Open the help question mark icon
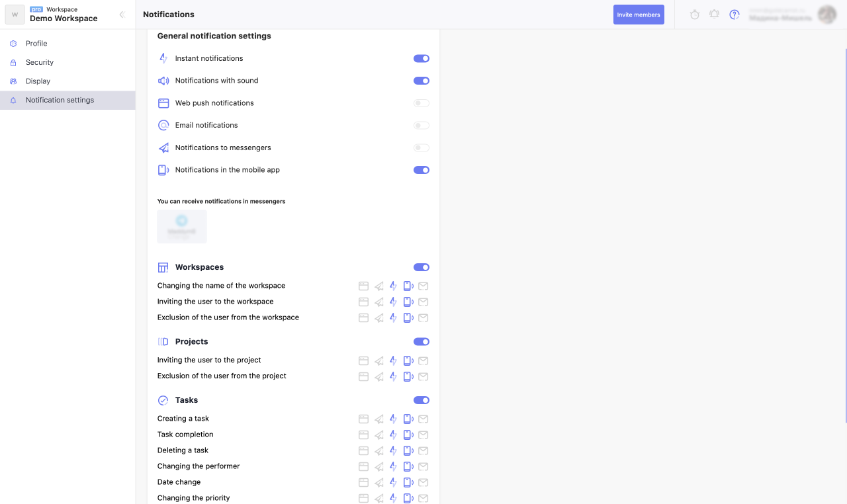The height and width of the screenshot is (504, 847). pyautogui.click(x=734, y=15)
